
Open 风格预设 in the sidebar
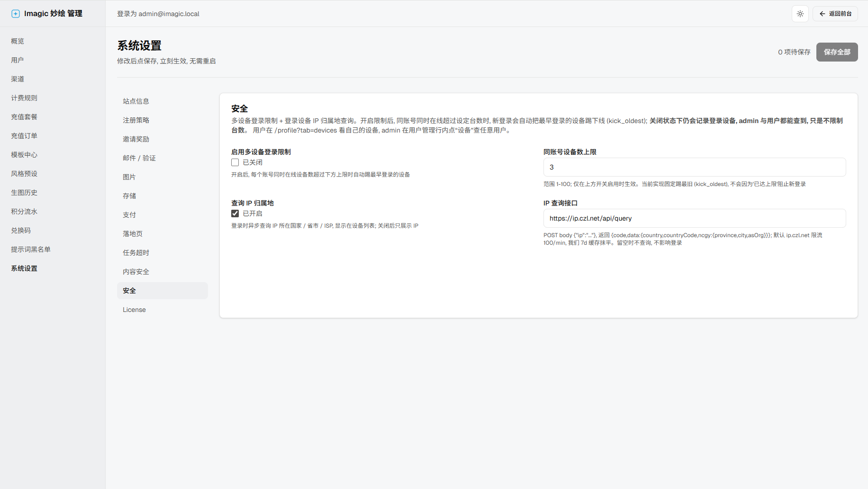(24, 174)
